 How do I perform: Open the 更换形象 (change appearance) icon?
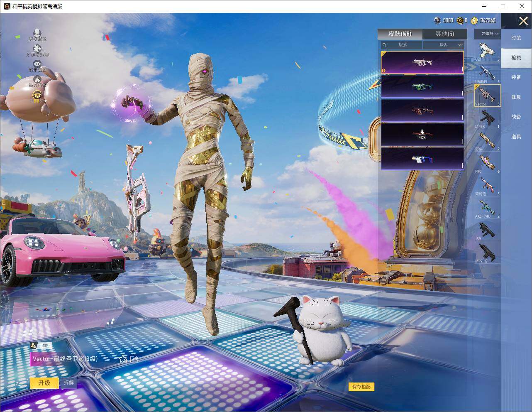pyautogui.click(x=37, y=32)
